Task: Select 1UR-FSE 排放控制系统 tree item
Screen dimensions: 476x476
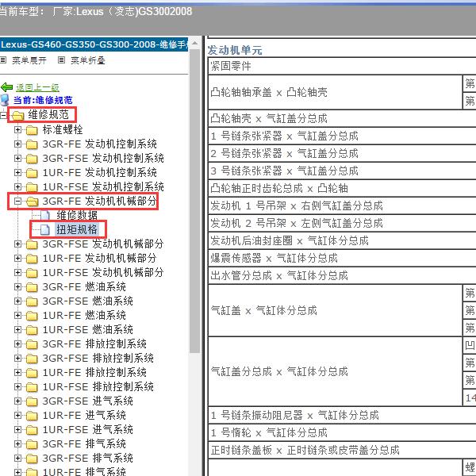Action: coord(98,387)
